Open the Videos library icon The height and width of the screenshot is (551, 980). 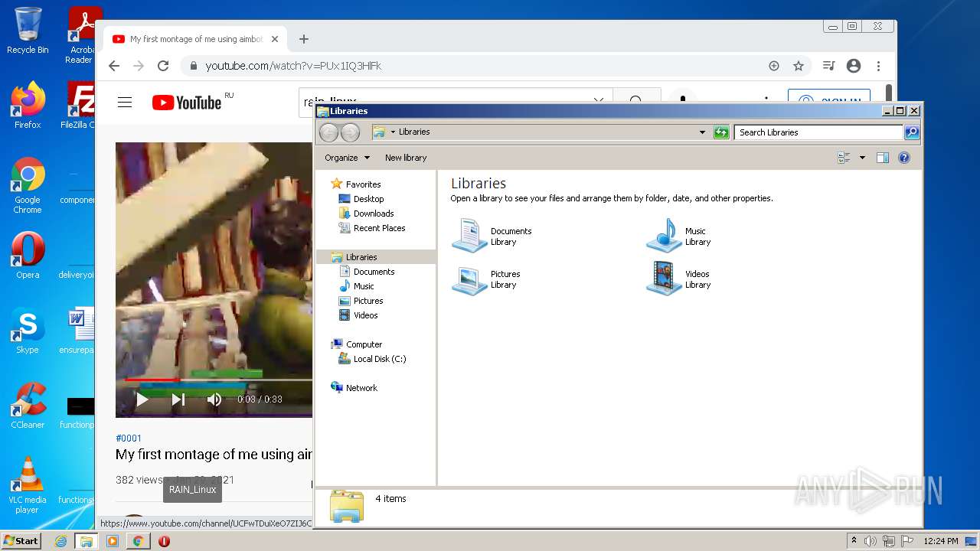664,279
